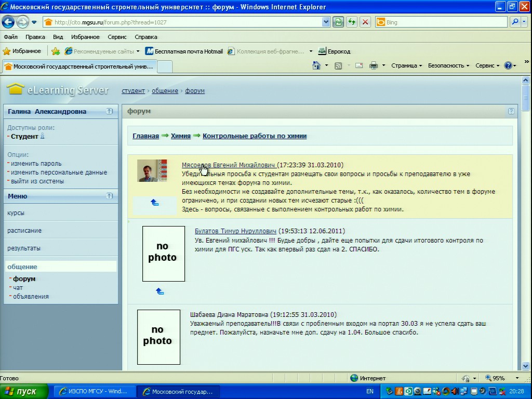Go to Химия in forum path

click(x=180, y=136)
